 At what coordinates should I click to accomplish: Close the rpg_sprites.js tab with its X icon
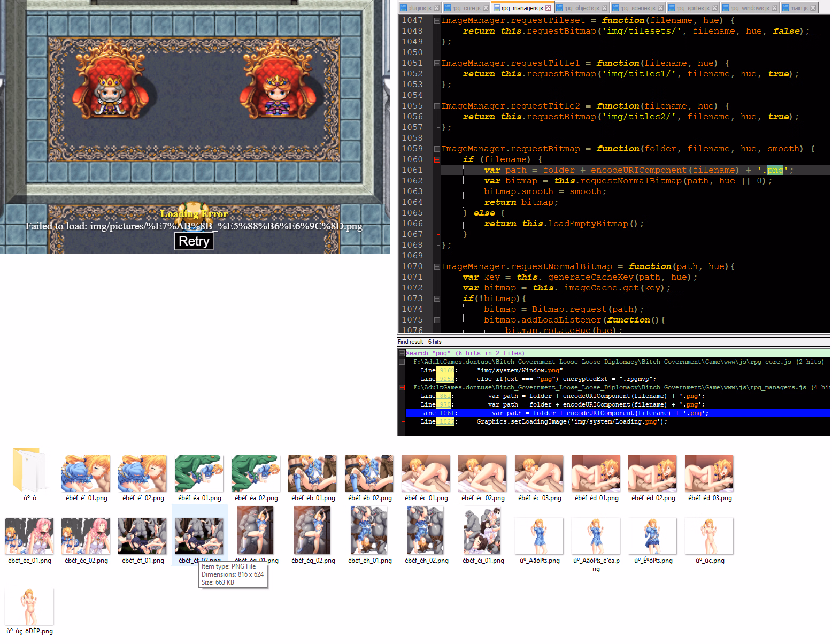pos(714,8)
